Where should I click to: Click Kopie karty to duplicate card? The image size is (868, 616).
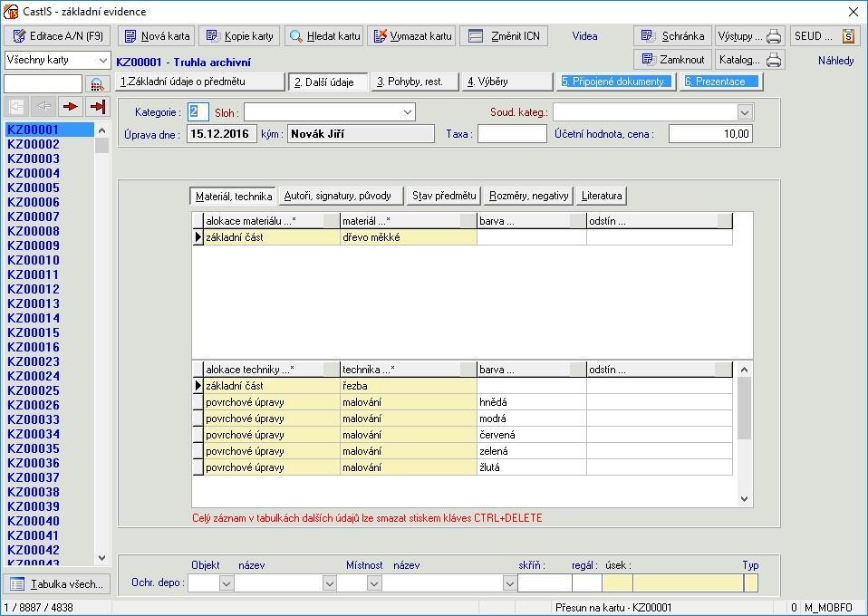pyautogui.click(x=239, y=36)
